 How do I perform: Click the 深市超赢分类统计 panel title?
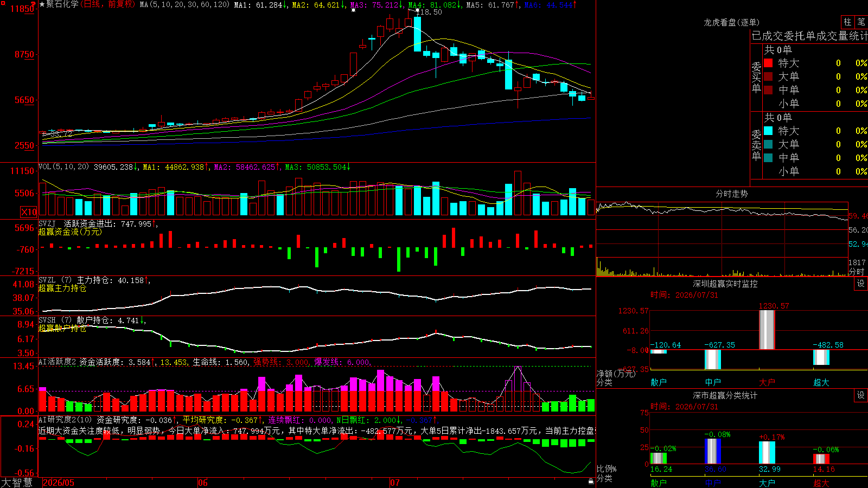click(x=725, y=395)
